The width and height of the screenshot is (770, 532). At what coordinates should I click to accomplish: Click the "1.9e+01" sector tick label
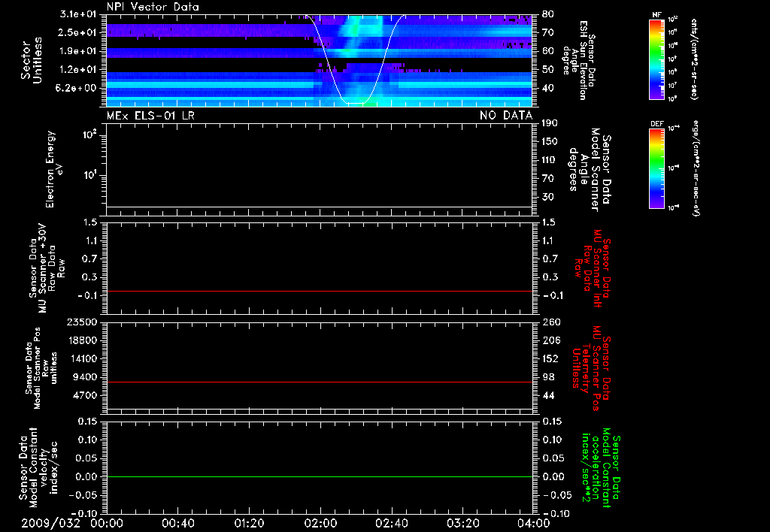[78, 51]
